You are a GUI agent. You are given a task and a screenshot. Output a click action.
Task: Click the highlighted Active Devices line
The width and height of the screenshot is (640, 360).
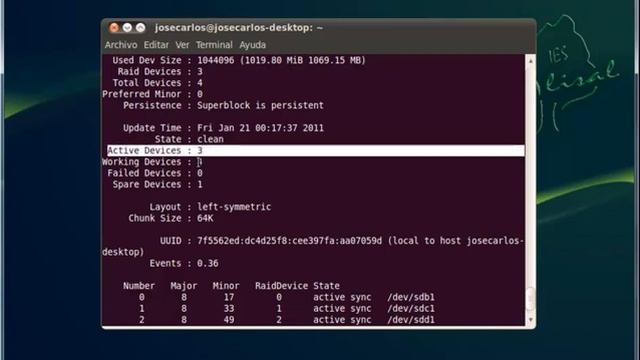(x=316, y=151)
